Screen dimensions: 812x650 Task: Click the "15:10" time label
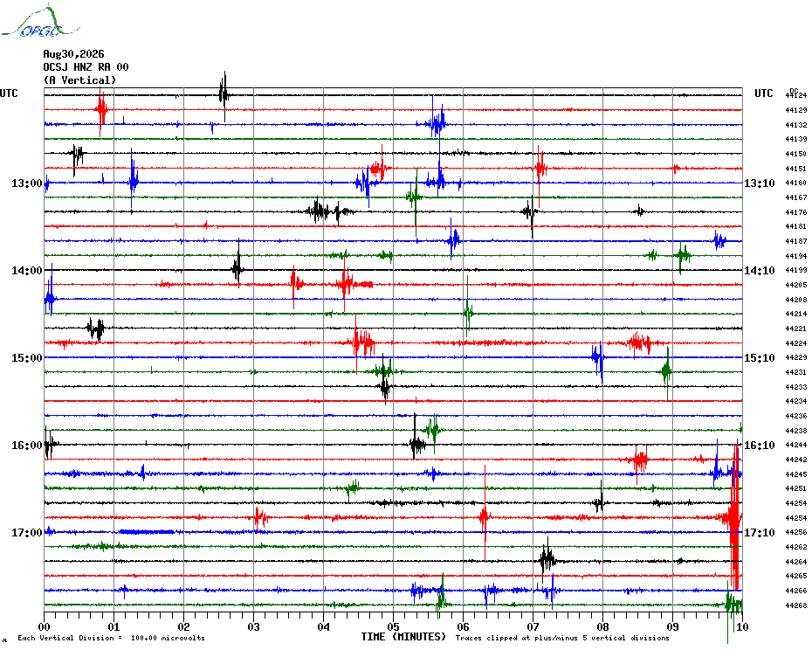coord(760,358)
